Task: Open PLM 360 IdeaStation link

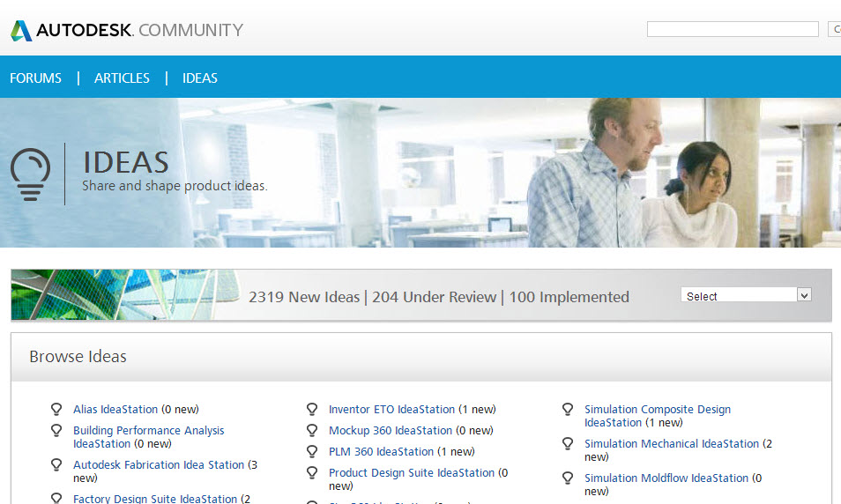Action: coord(382,451)
